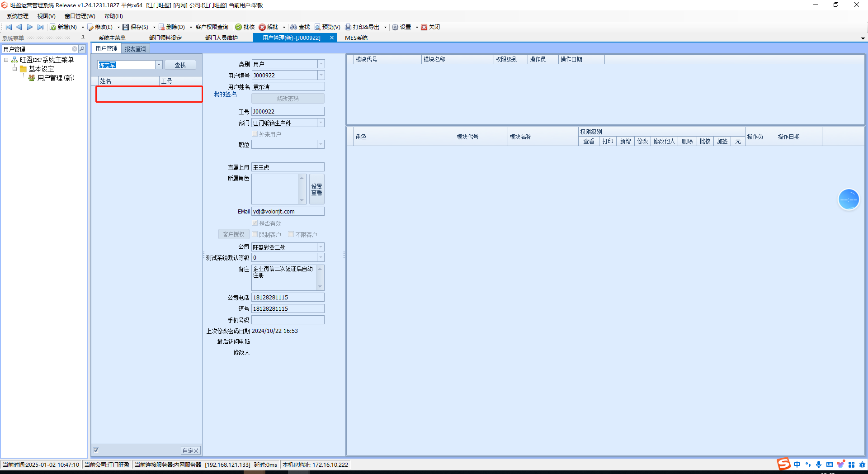
Task: Select 用户管理 (新) in the menu tree
Action: click(x=56, y=78)
